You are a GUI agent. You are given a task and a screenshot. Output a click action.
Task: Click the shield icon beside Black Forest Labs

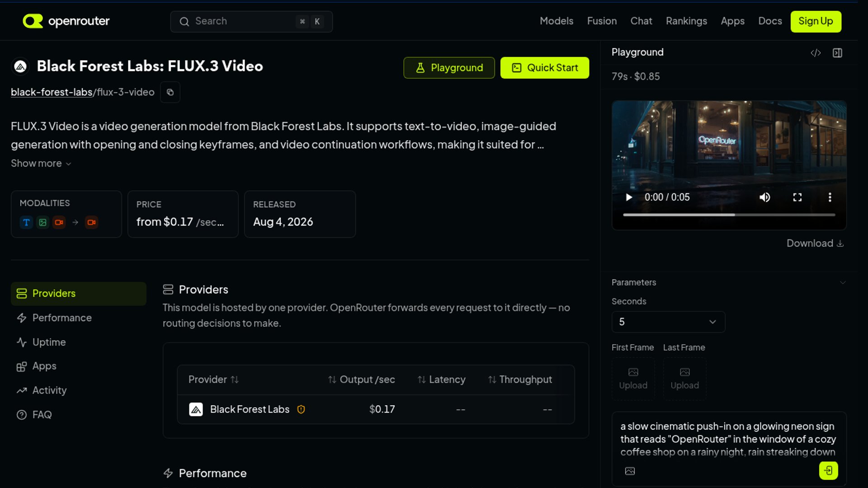point(301,409)
